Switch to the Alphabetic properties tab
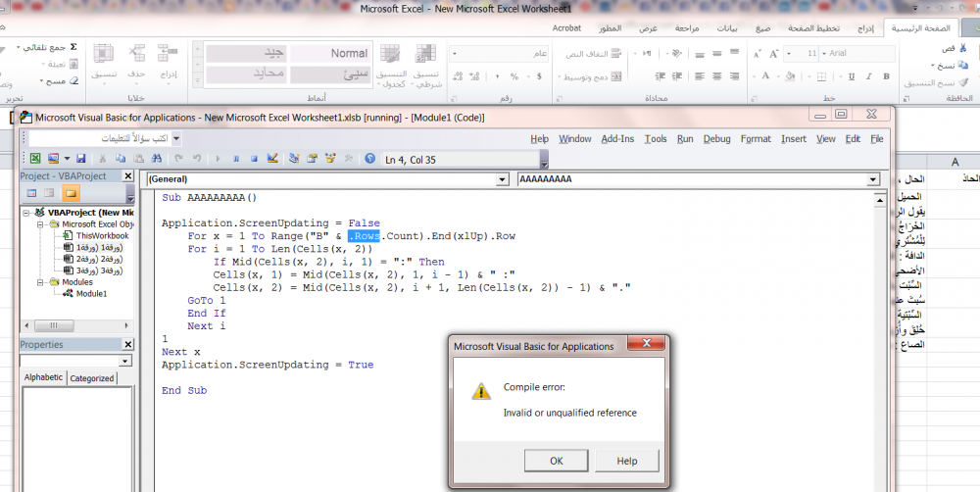The height and width of the screenshot is (492, 980). point(44,377)
